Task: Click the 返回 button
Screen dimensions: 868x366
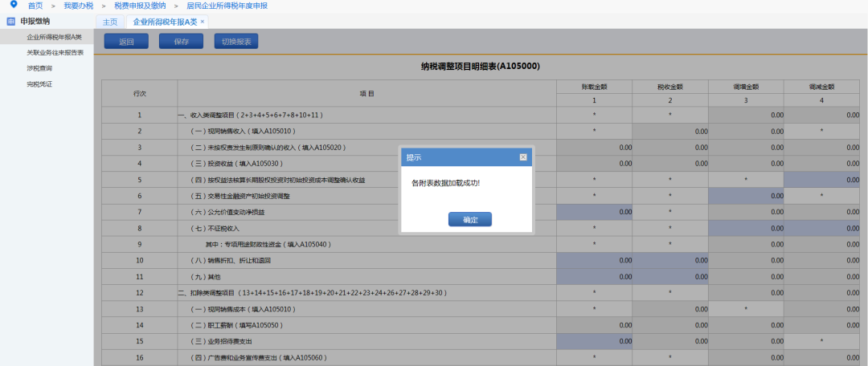Action: pos(126,42)
